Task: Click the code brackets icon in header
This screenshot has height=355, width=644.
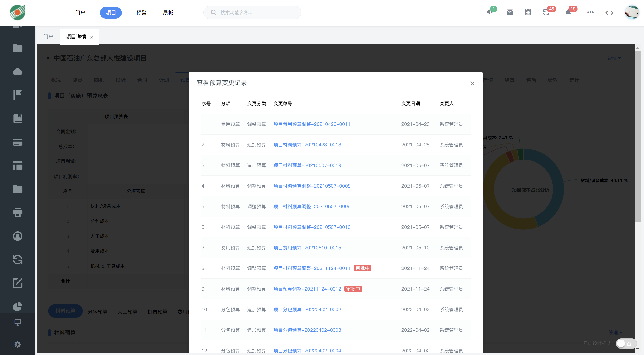Action: tap(609, 13)
